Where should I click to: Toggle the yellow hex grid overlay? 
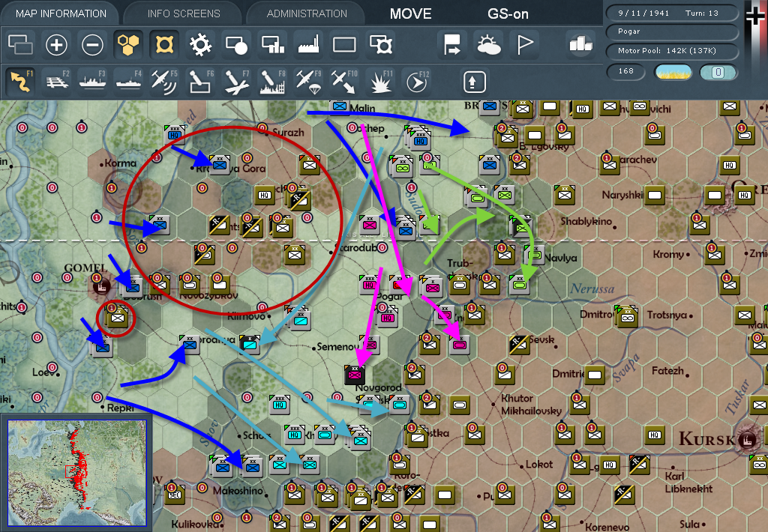pyautogui.click(x=128, y=45)
